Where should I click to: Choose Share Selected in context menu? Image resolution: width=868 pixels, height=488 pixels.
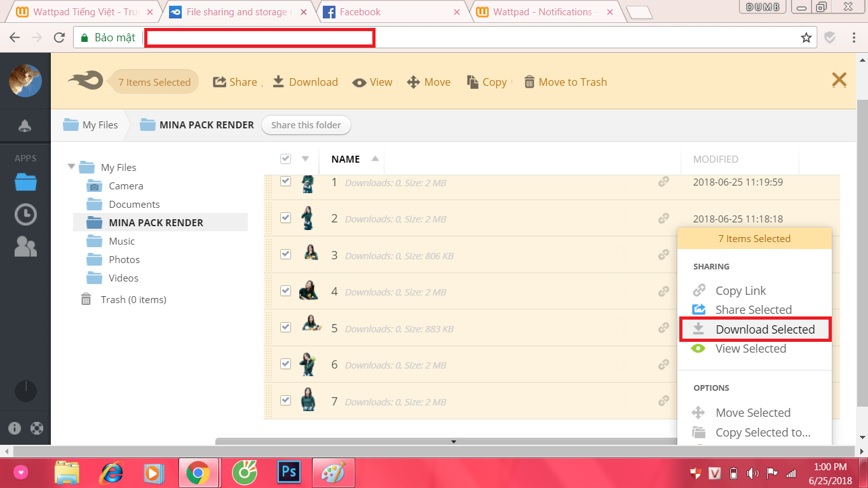(x=754, y=309)
